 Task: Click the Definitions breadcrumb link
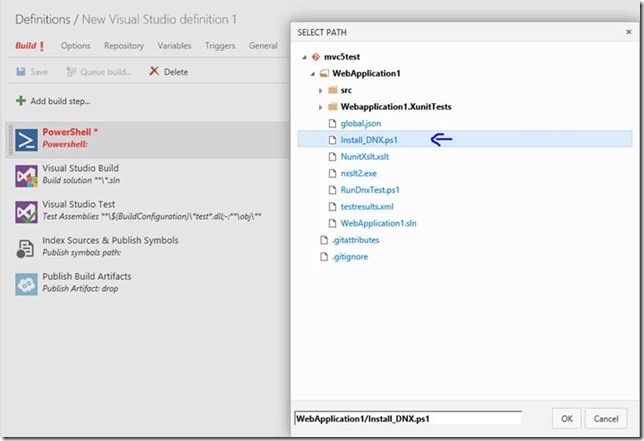(x=43, y=19)
